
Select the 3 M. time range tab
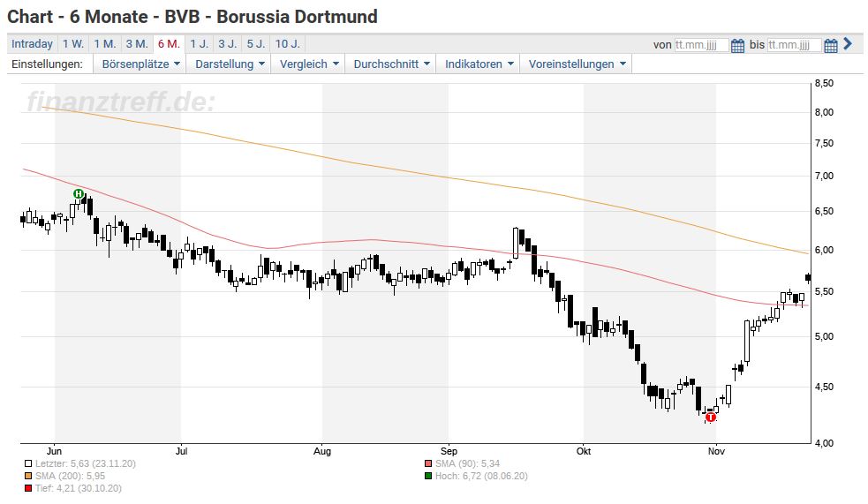(x=137, y=44)
